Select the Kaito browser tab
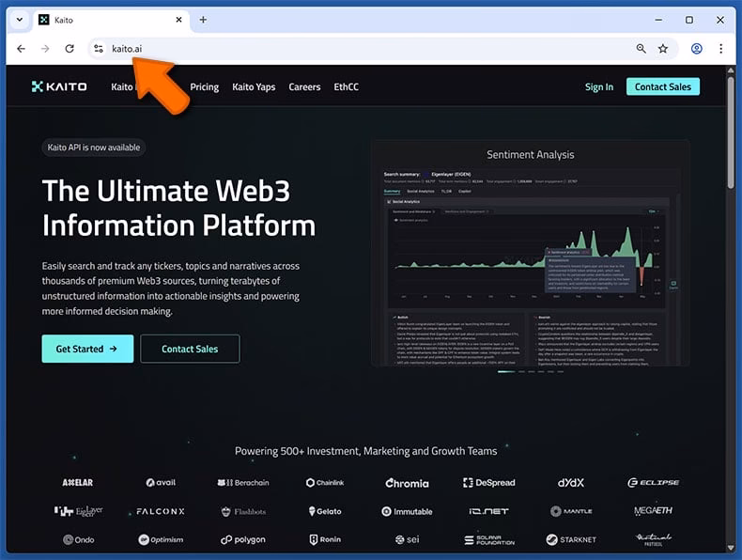 [110, 20]
